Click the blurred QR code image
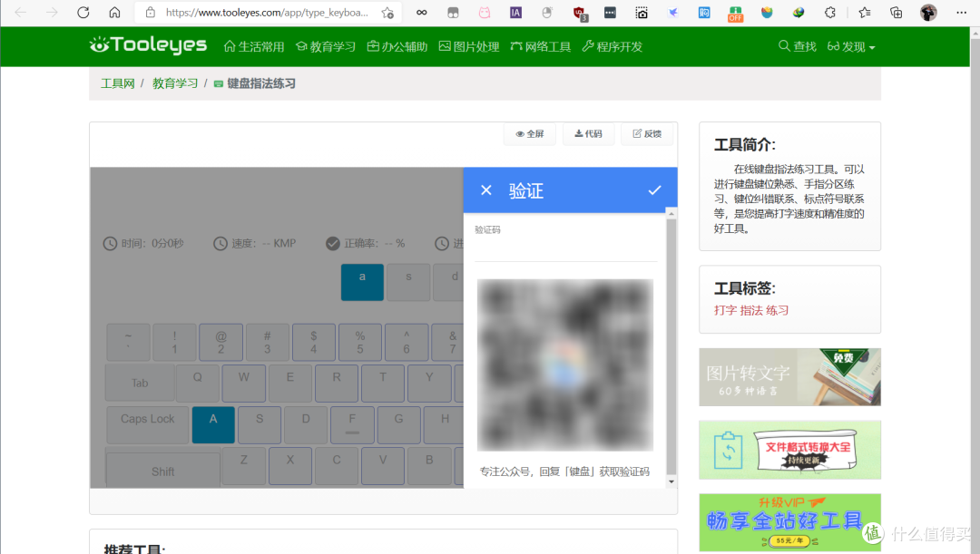The height and width of the screenshot is (554, 980). pos(565,364)
